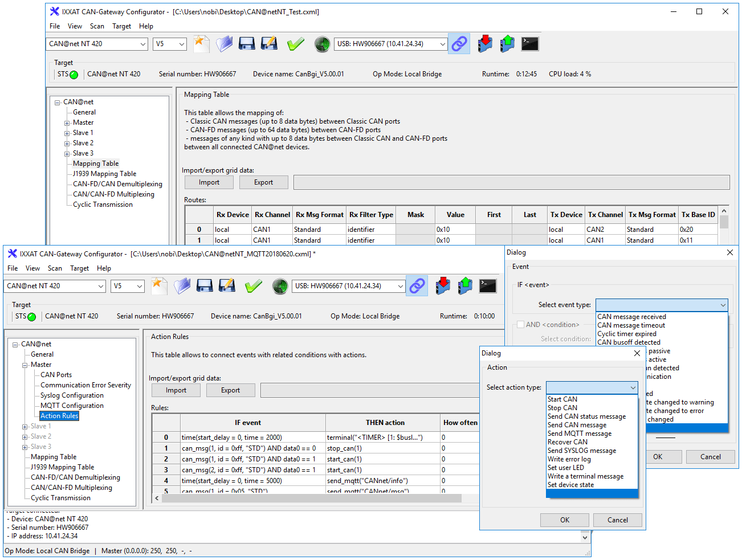Confirm the Action dialog with OK

pyautogui.click(x=565, y=520)
